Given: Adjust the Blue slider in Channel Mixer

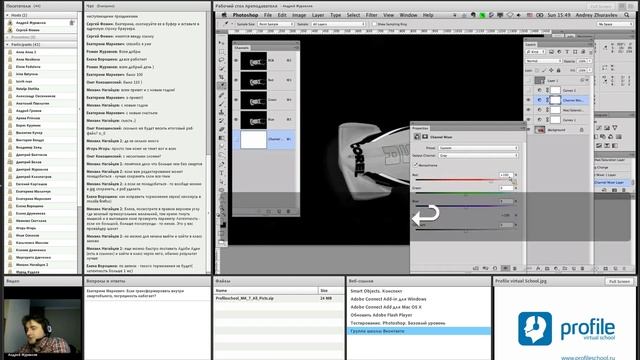Looking at the screenshot, I should pyautogui.click(x=465, y=207).
